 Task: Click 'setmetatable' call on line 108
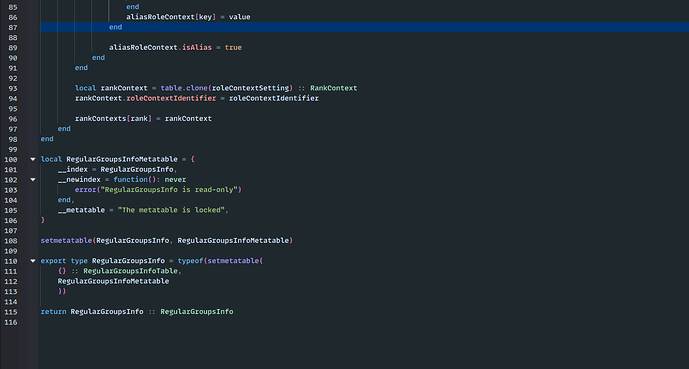[66, 241]
